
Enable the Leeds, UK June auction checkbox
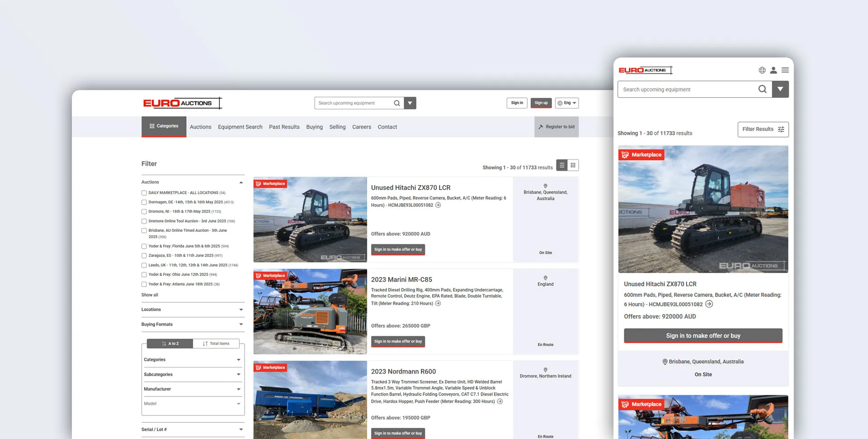point(144,265)
